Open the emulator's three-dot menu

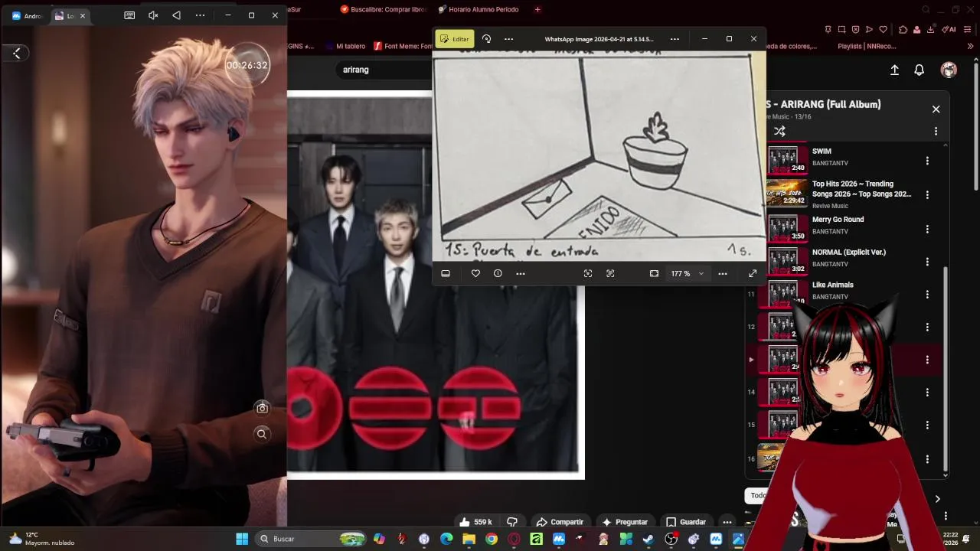tap(200, 15)
